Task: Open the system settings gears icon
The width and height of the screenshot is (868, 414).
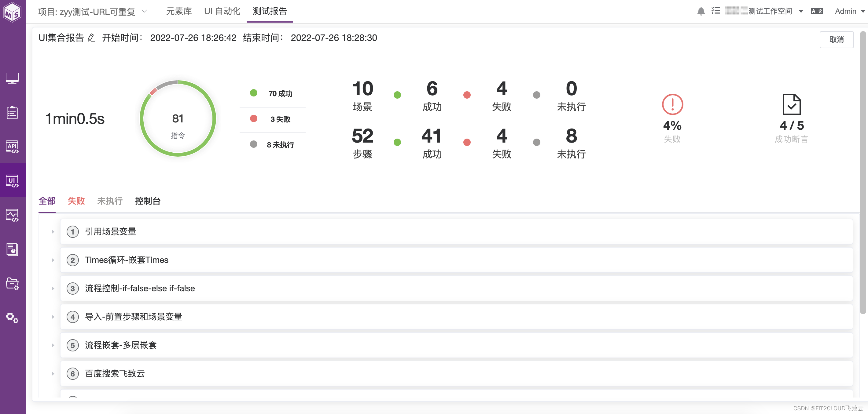Action: pos(13,318)
